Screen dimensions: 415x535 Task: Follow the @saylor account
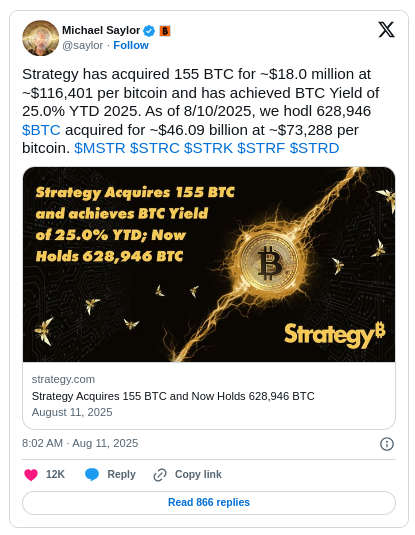131,45
